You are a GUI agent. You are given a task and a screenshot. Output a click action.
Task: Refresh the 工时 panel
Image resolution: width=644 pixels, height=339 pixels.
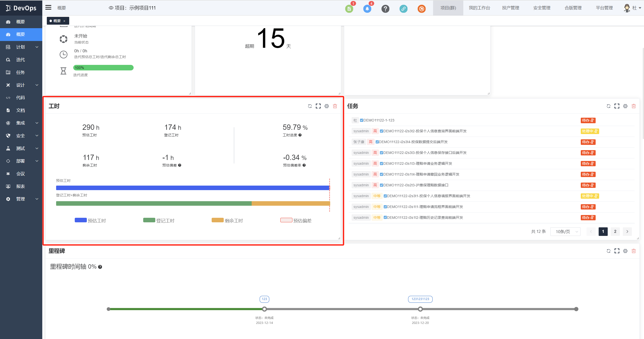[310, 106]
